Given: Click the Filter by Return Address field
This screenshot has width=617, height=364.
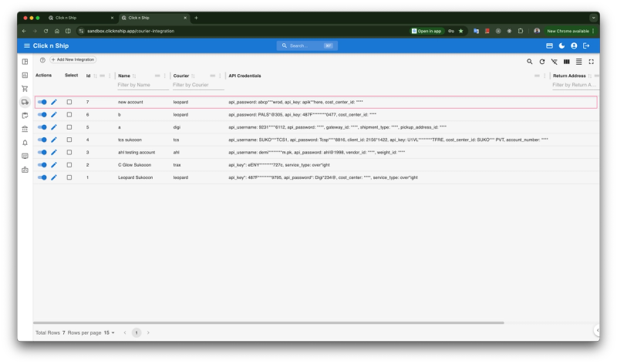Looking at the screenshot, I should (x=575, y=85).
